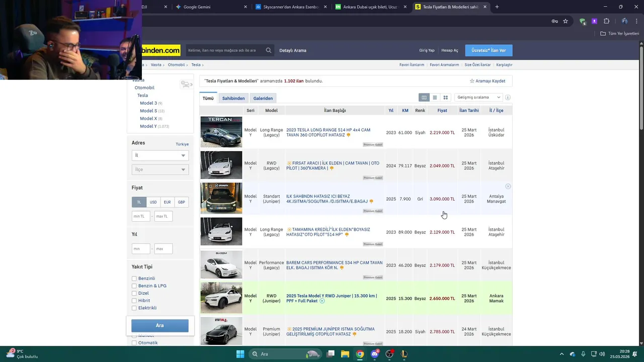
Task: Open the Favori İlanlarım link
Action: point(412,65)
